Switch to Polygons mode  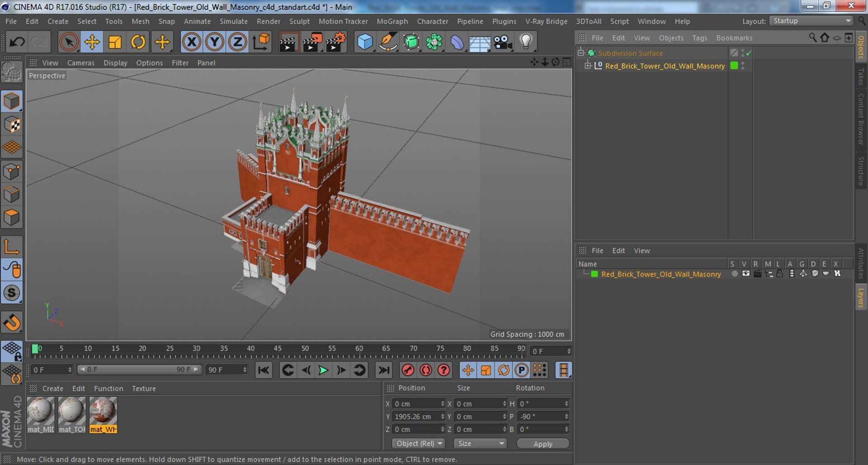click(12, 218)
